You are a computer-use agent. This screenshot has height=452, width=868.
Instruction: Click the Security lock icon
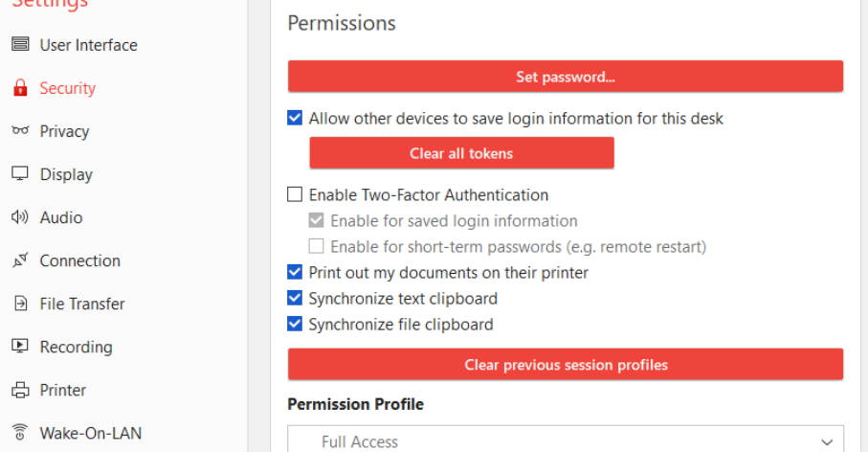pos(20,88)
